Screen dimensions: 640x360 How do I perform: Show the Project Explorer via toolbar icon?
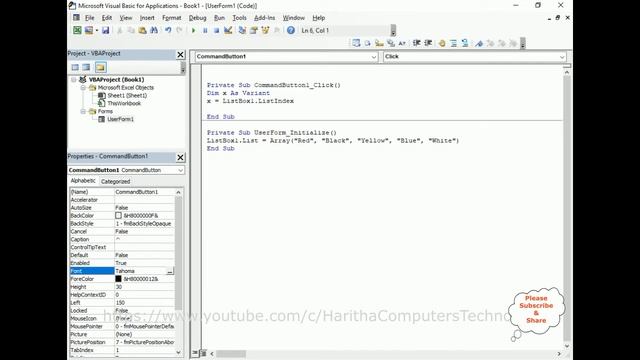tap(242, 30)
